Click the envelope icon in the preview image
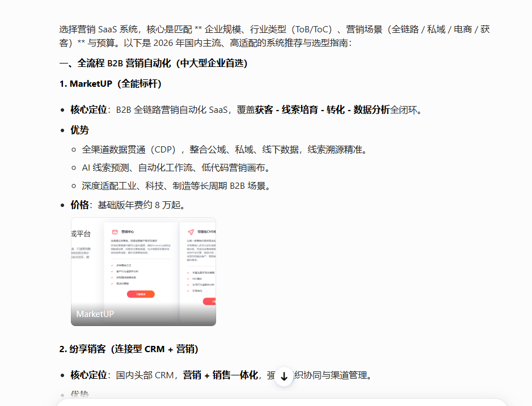This screenshot has width=532, height=406. coord(115,232)
